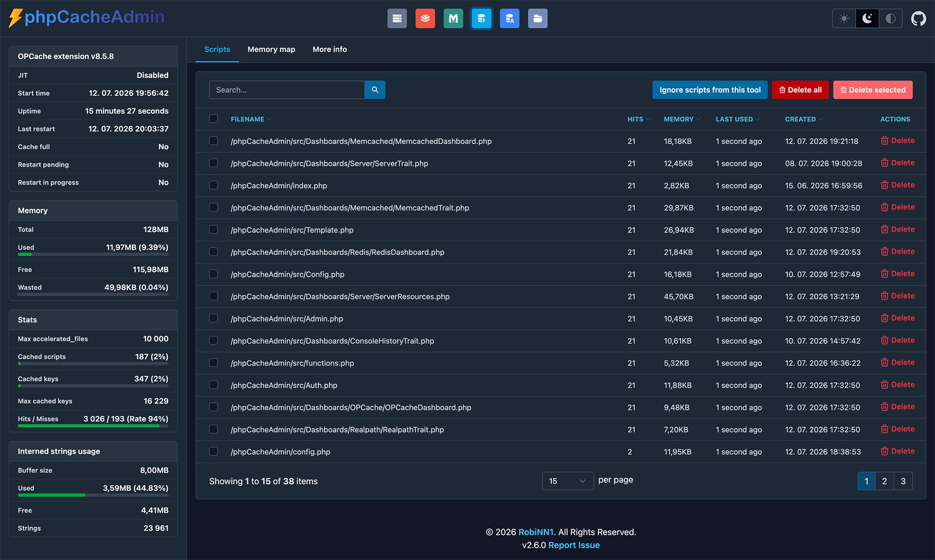This screenshot has width=935, height=560.
Task: Open the Memcached dashboard M icon
Action: pos(453,19)
